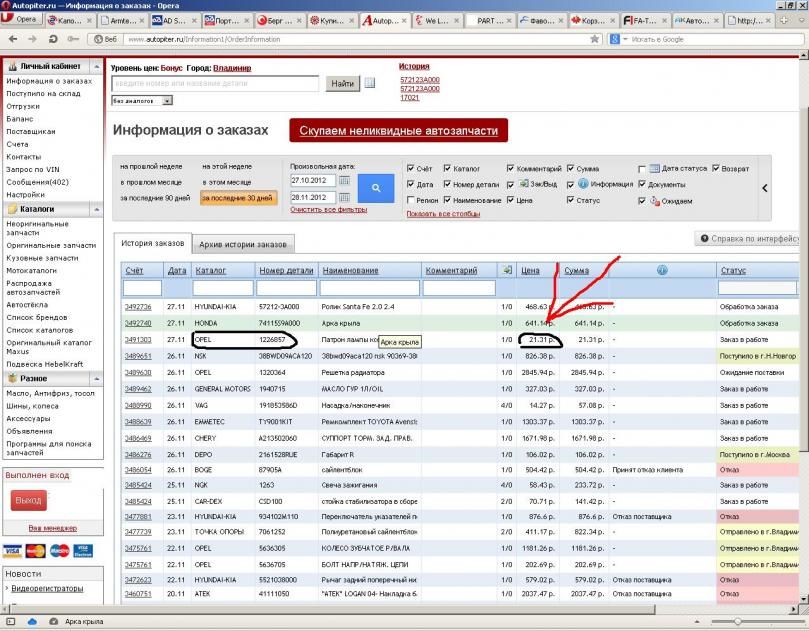
Task: Collapse the Разное sidebar section
Action: coord(96,379)
